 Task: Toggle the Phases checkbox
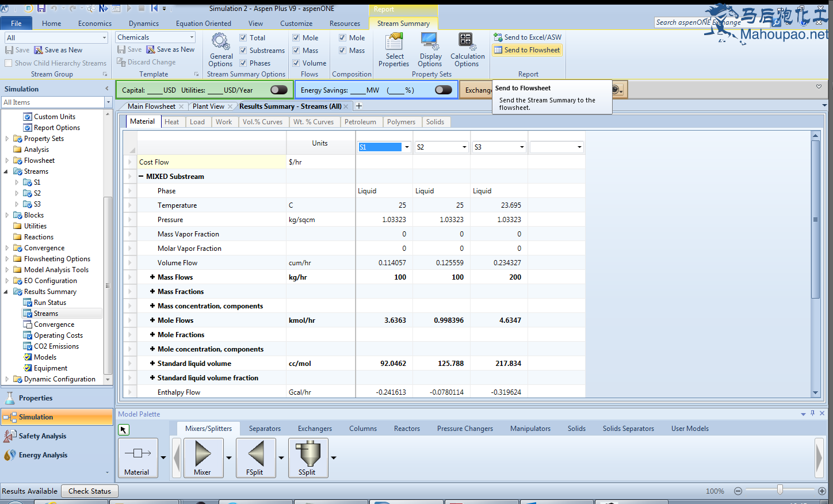pos(243,63)
